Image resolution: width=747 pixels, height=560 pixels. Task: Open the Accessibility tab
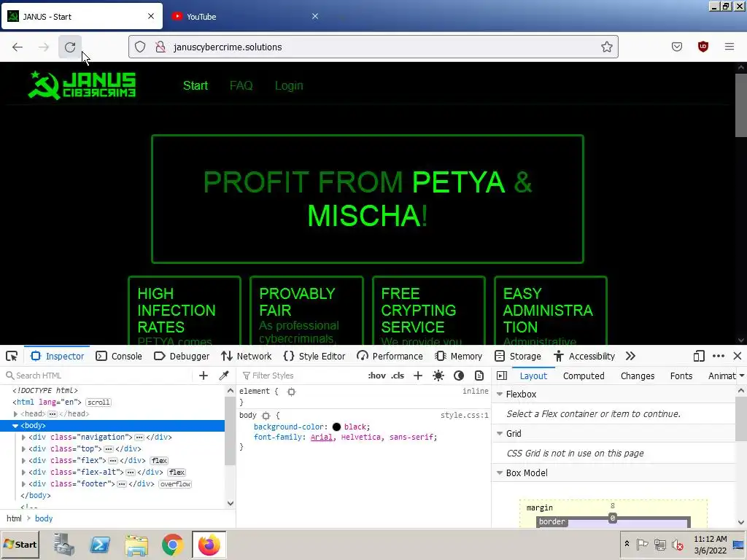coord(584,356)
